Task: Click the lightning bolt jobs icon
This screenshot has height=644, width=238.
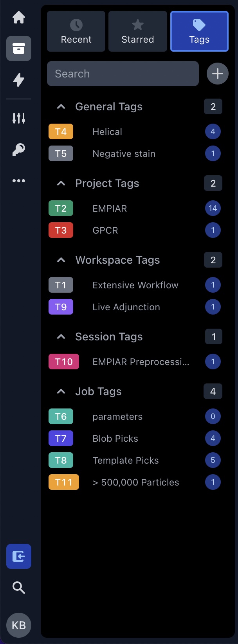Action: click(19, 80)
